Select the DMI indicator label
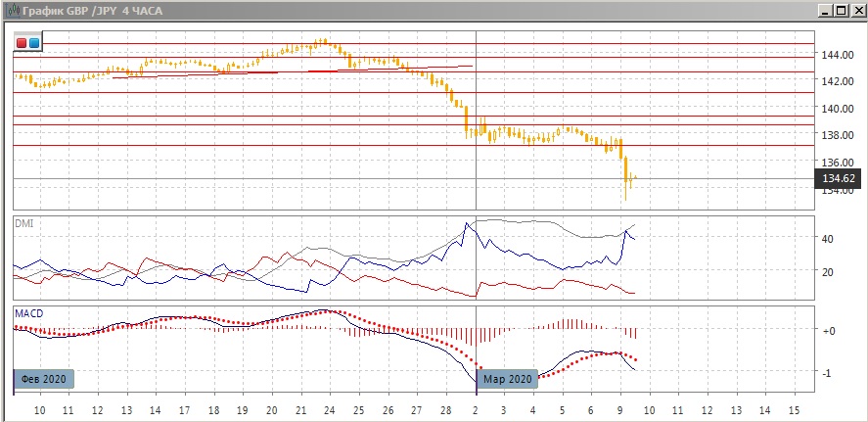The height and width of the screenshot is (422, 868). pyautogui.click(x=23, y=223)
